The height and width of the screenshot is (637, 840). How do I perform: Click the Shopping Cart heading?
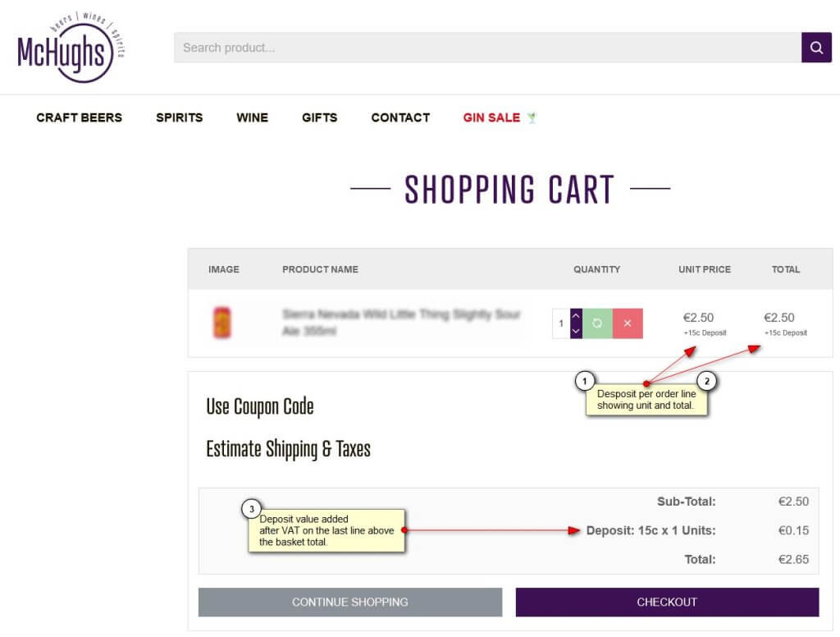click(x=509, y=190)
